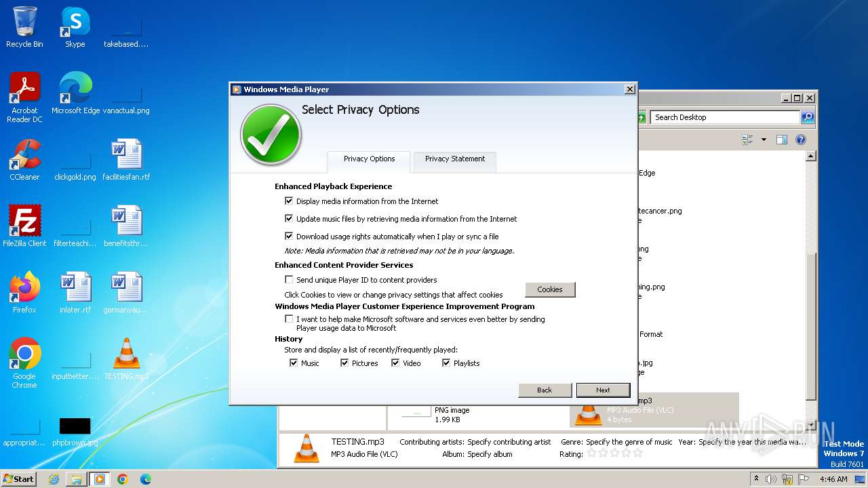
Task: Click Explorer vertical scrollbar up arrow
Action: click(810, 157)
